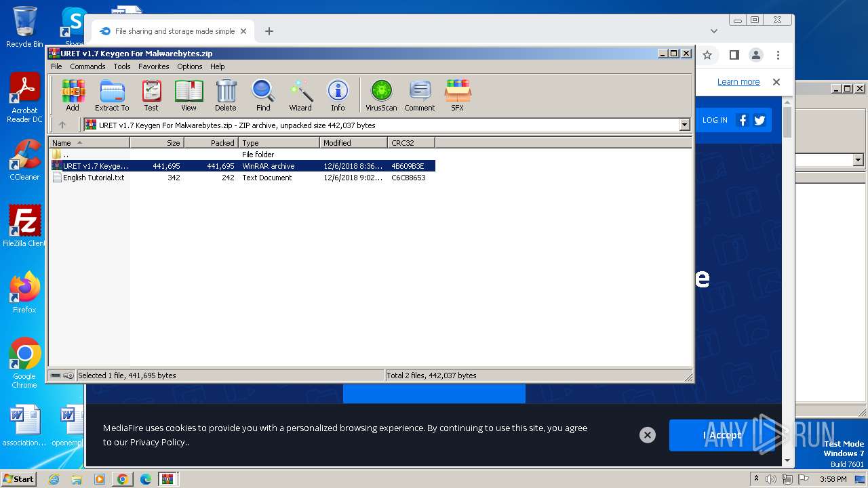Open Internet Explorer from taskbar
The height and width of the screenshot is (488, 868).
54,479
